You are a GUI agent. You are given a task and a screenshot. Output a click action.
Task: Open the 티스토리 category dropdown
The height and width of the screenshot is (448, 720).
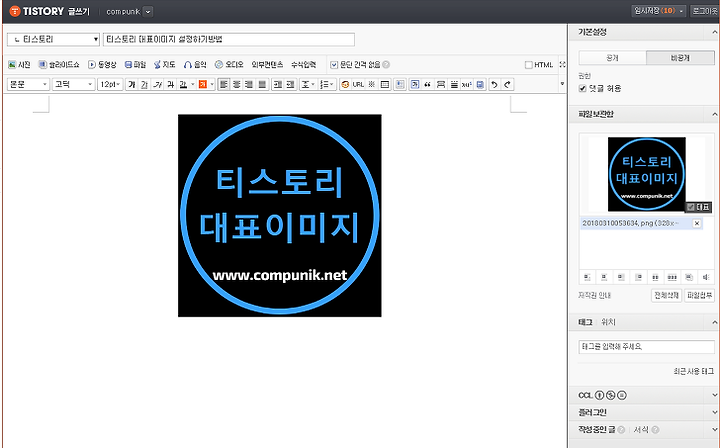53,39
